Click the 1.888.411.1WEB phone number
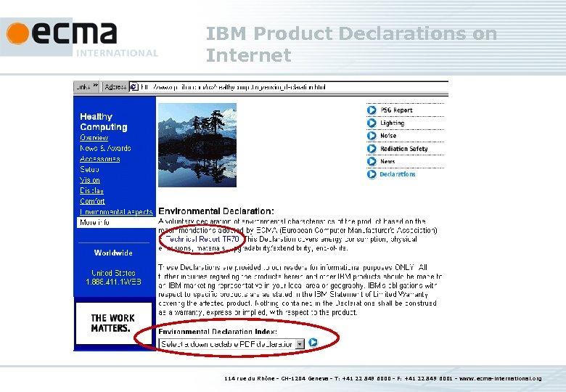The image size is (566, 392). [x=113, y=282]
